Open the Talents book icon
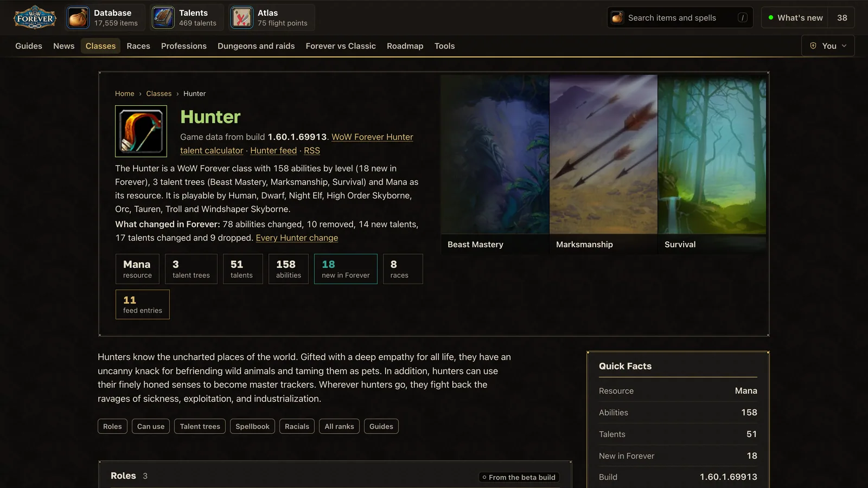 pyautogui.click(x=163, y=17)
